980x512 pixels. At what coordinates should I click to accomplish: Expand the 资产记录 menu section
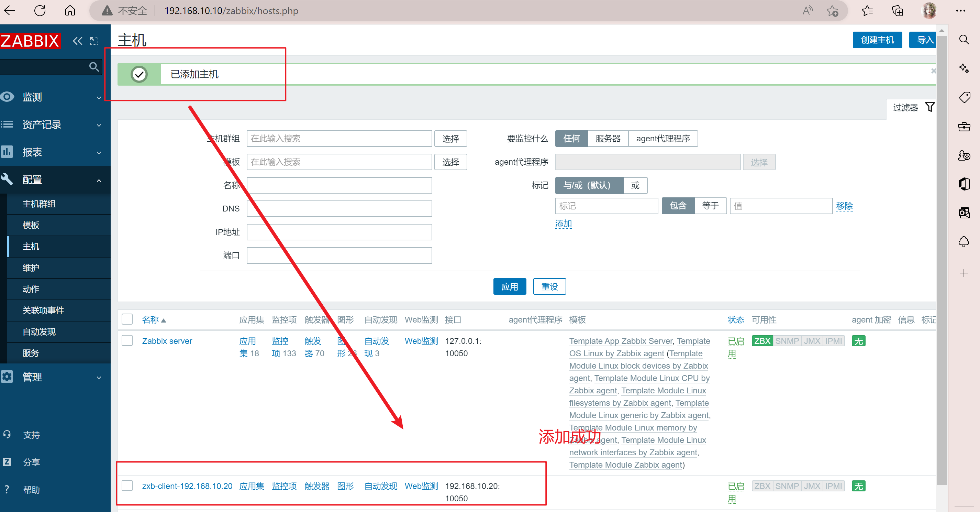coord(55,124)
